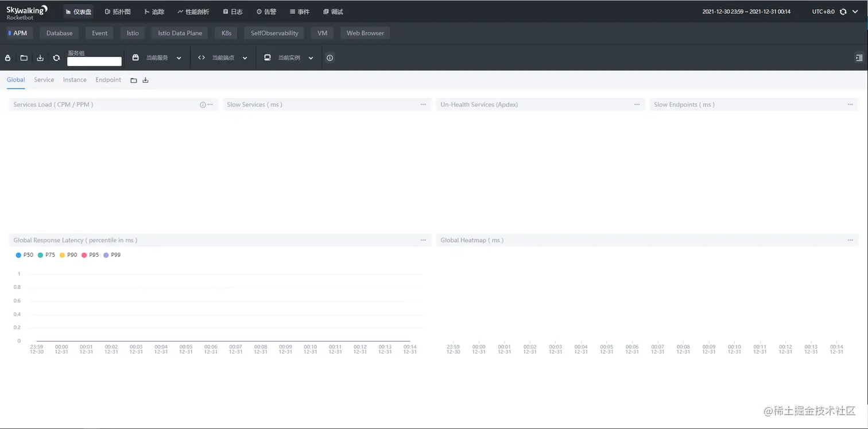Viewport: 868px width, 429px height.
Task: Toggle the P50 legend series
Action: pos(25,255)
